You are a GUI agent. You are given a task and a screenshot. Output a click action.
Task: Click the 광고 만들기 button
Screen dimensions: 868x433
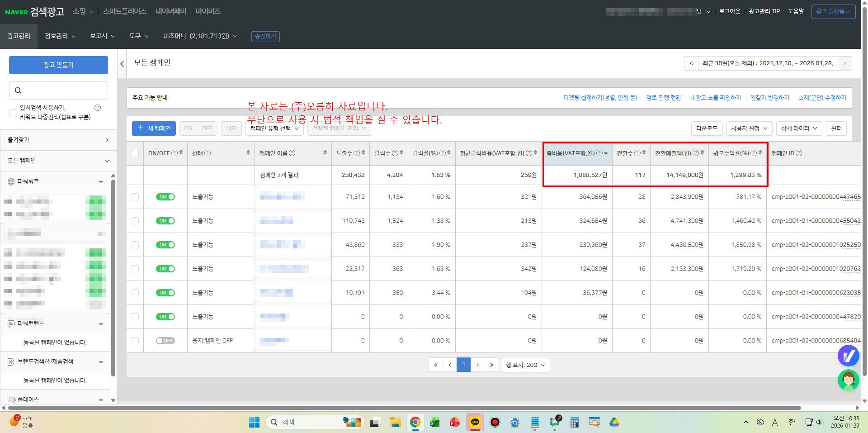tap(58, 65)
